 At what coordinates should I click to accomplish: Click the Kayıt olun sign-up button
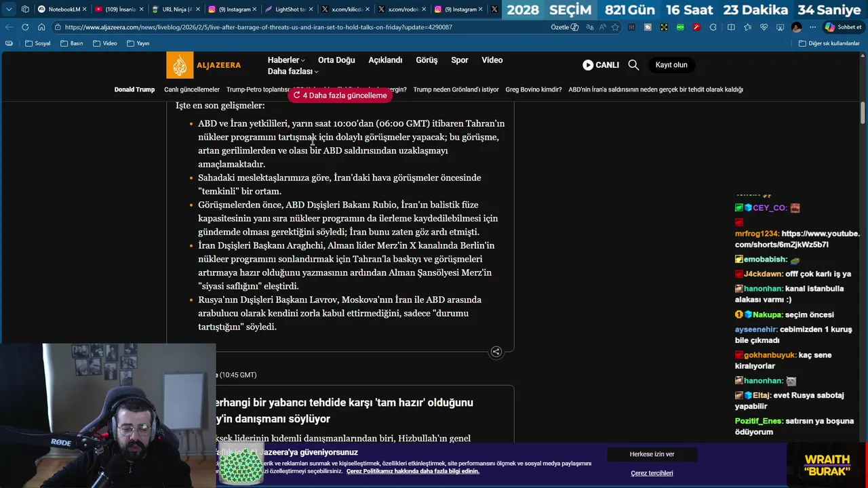click(671, 65)
